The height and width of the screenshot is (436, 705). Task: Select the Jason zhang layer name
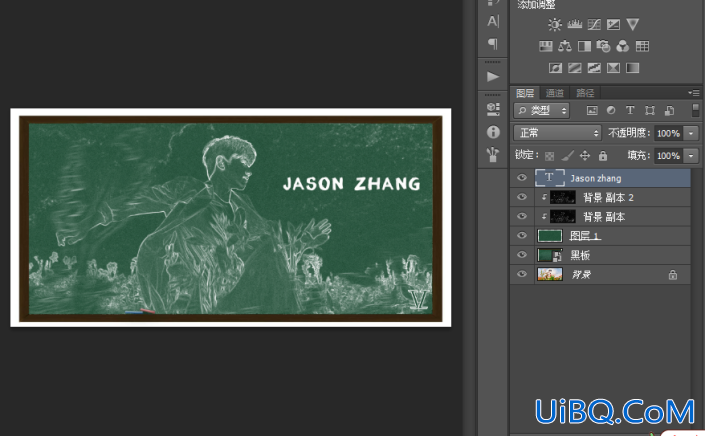click(596, 178)
